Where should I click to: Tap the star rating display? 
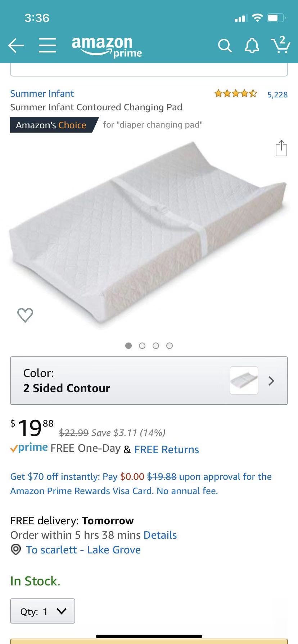(236, 94)
